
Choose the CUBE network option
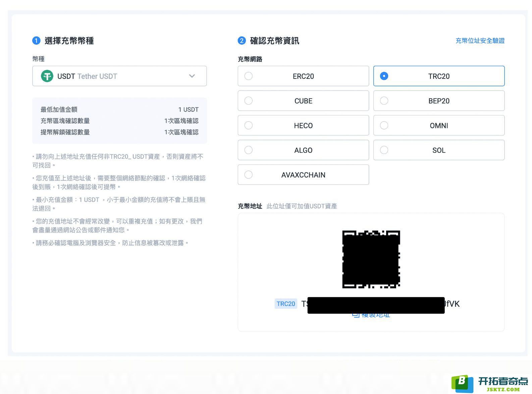coord(303,101)
